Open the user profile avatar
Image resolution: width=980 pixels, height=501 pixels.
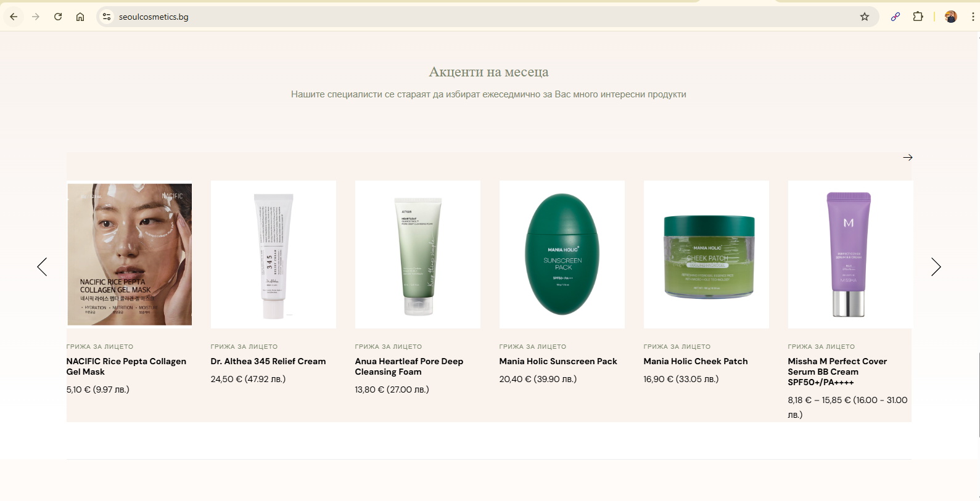coord(951,17)
